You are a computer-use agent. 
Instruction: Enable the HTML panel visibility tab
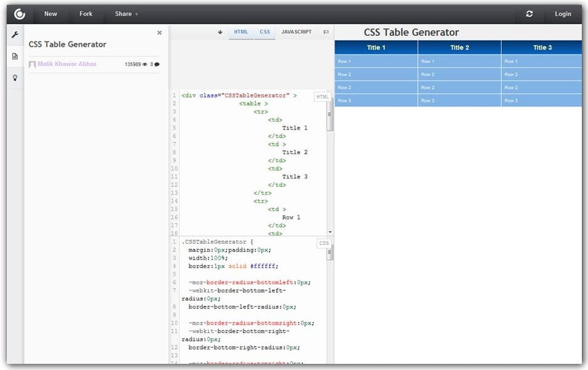click(241, 31)
